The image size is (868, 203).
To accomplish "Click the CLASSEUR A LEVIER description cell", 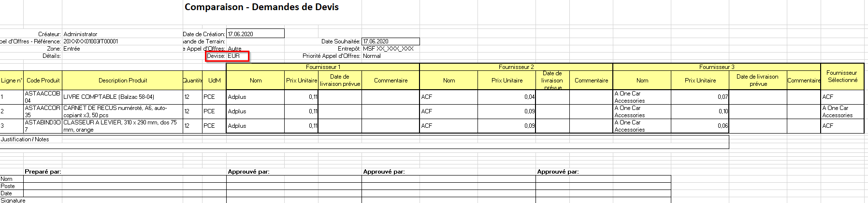I will [123, 126].
